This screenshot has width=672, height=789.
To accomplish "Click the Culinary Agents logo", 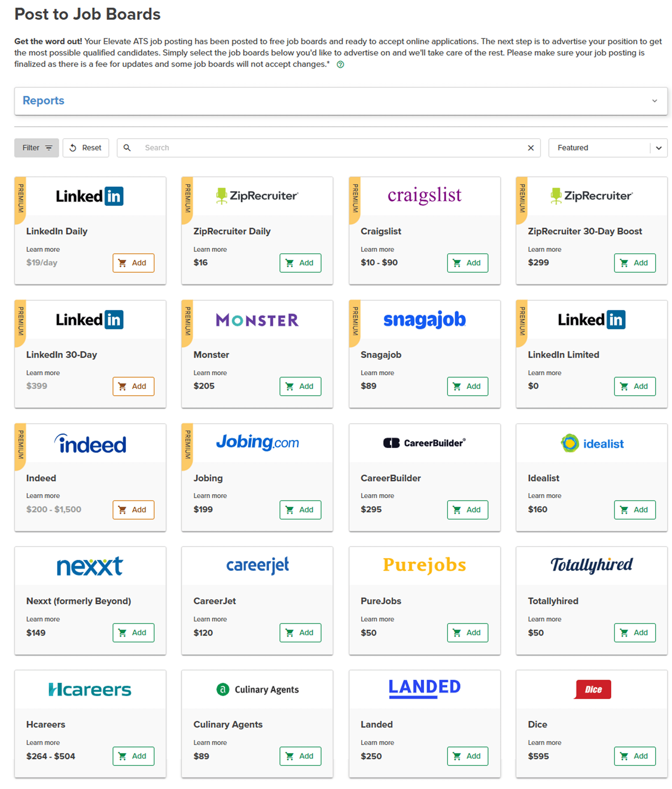I will 257,689.
